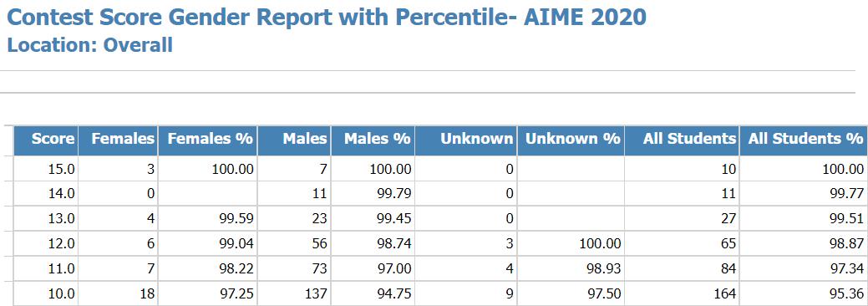Click the 14.0 score row
The width and height of the screenshot is (868, 306).
point(440,193)
